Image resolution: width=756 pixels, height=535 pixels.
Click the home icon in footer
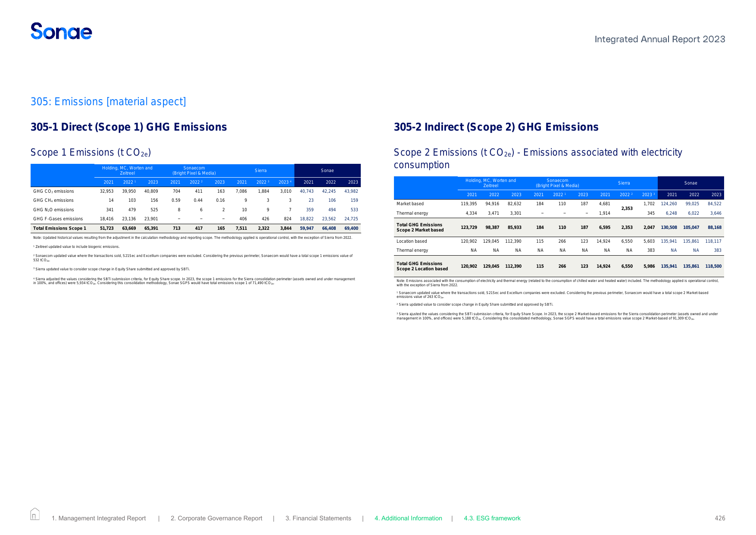point(35,514)
